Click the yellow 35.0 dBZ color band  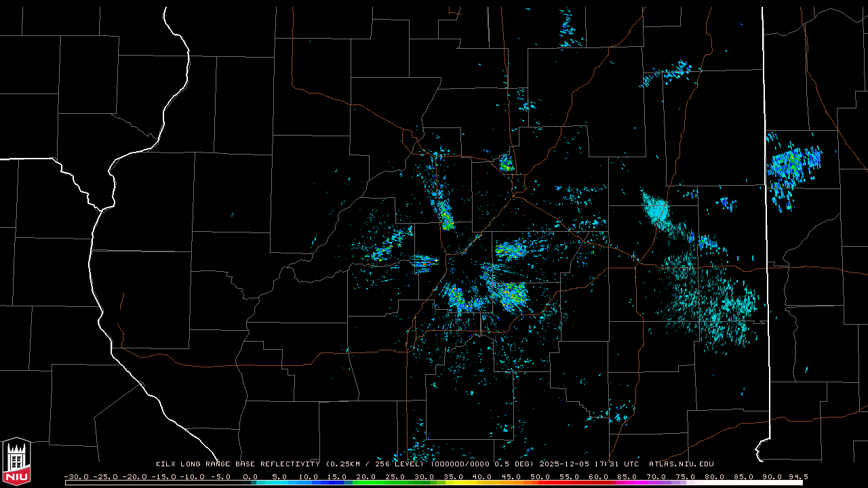[x=453, y=483]
